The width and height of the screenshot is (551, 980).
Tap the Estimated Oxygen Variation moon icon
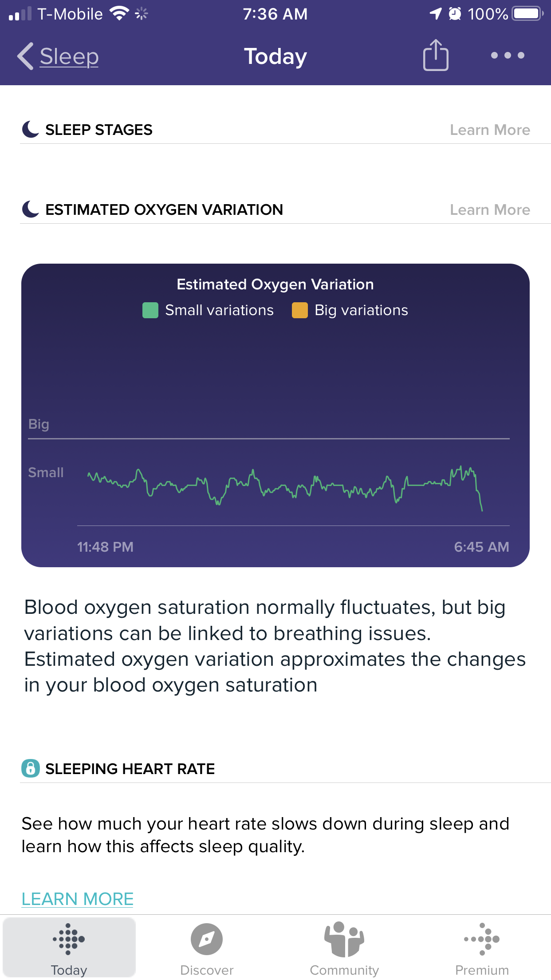click(x=31, y=209)
